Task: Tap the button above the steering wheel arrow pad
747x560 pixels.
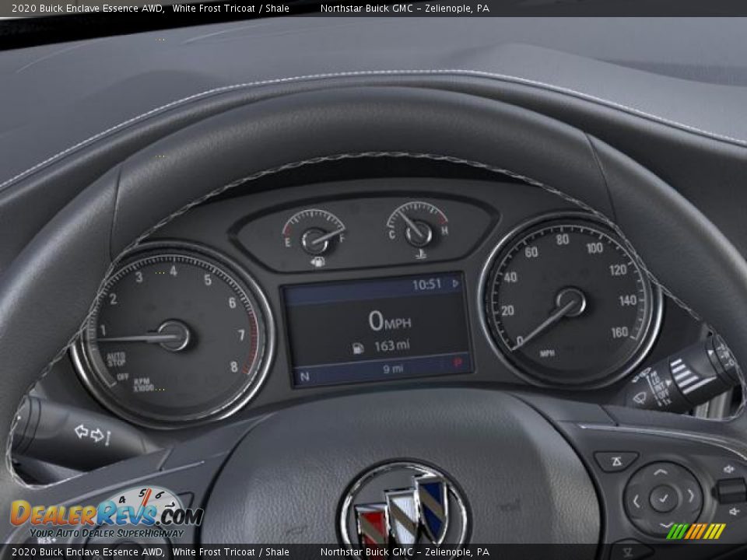Action: (616, 461)
